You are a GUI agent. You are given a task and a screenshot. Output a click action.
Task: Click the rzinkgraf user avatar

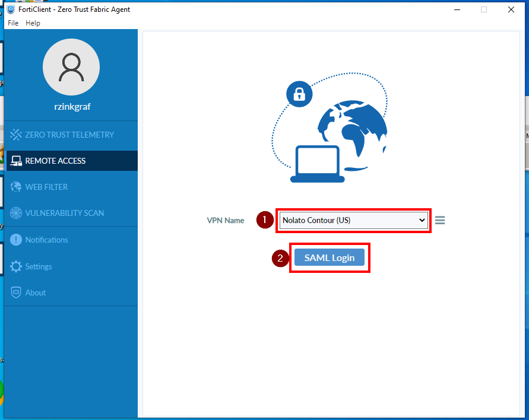click(71, 67)
